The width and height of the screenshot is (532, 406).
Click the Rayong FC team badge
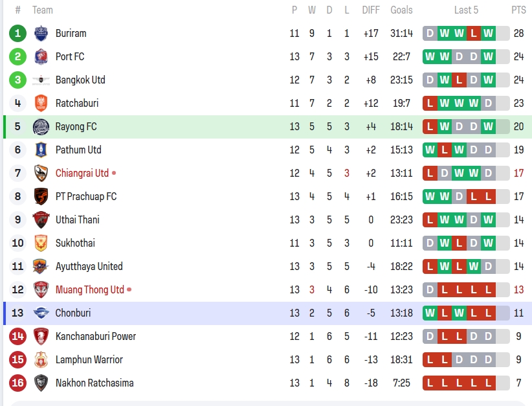pos(41,126)
